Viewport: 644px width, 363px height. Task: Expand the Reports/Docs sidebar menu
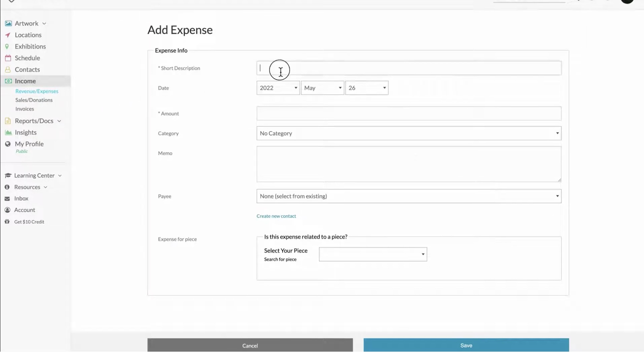click(x=59, y=121)
